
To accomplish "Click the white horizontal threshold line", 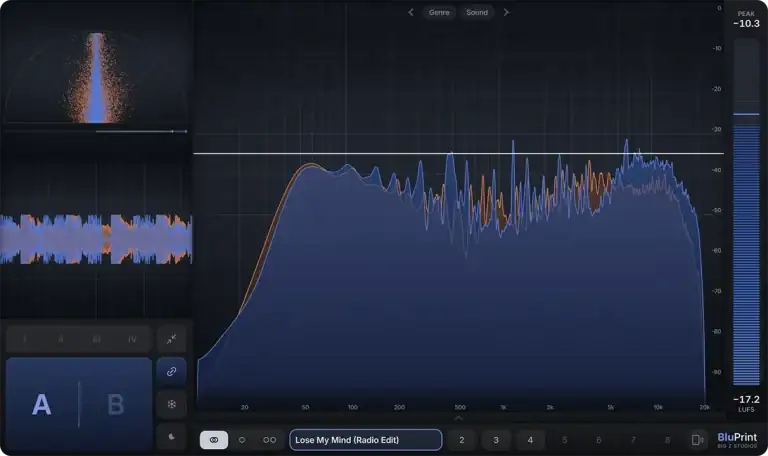I will pos(458,154).
